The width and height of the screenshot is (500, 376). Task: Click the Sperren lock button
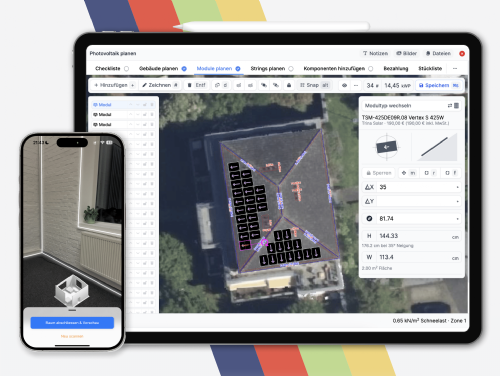[x=379, y=173]
